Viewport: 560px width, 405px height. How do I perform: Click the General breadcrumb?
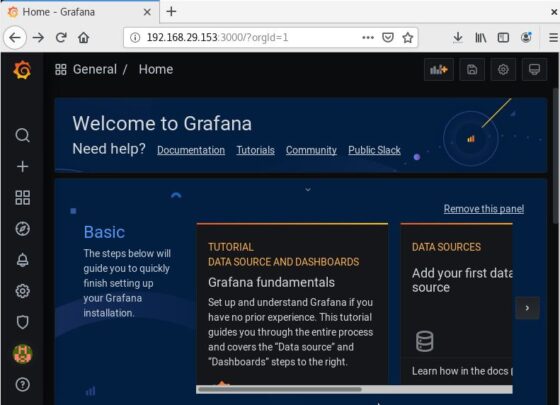tap(95, 69)
